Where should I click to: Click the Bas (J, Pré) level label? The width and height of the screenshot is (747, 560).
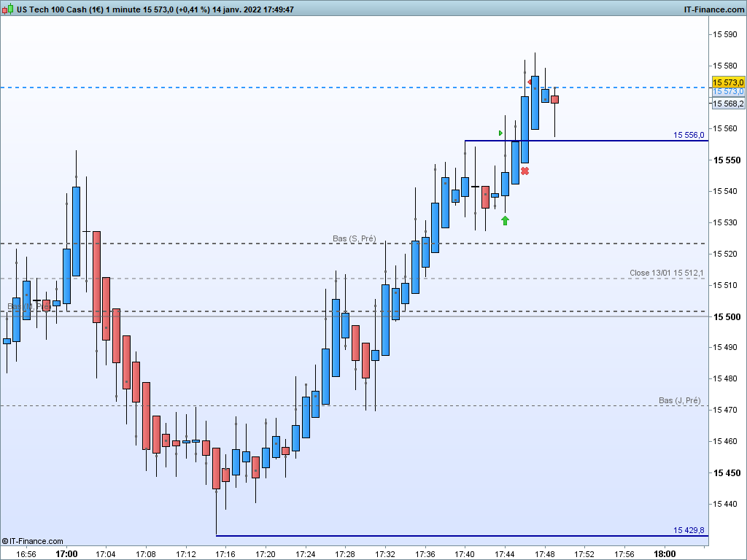click(x=679, y=400)
